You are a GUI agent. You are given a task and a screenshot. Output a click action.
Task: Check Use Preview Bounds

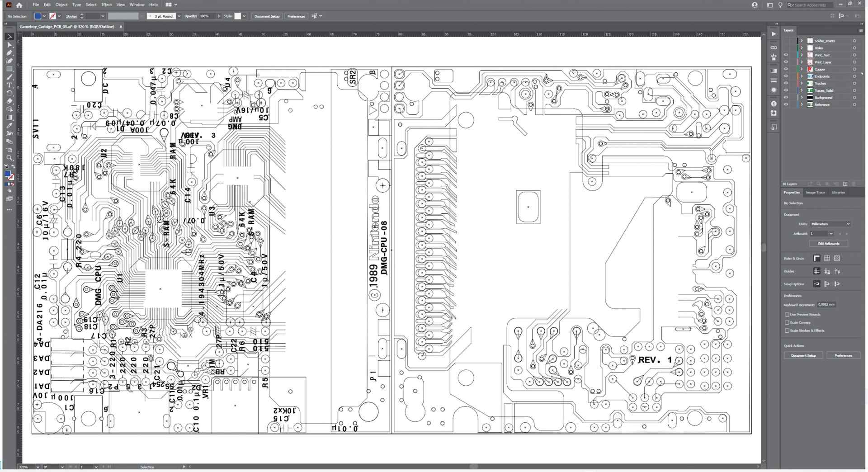tap(788, 314)
